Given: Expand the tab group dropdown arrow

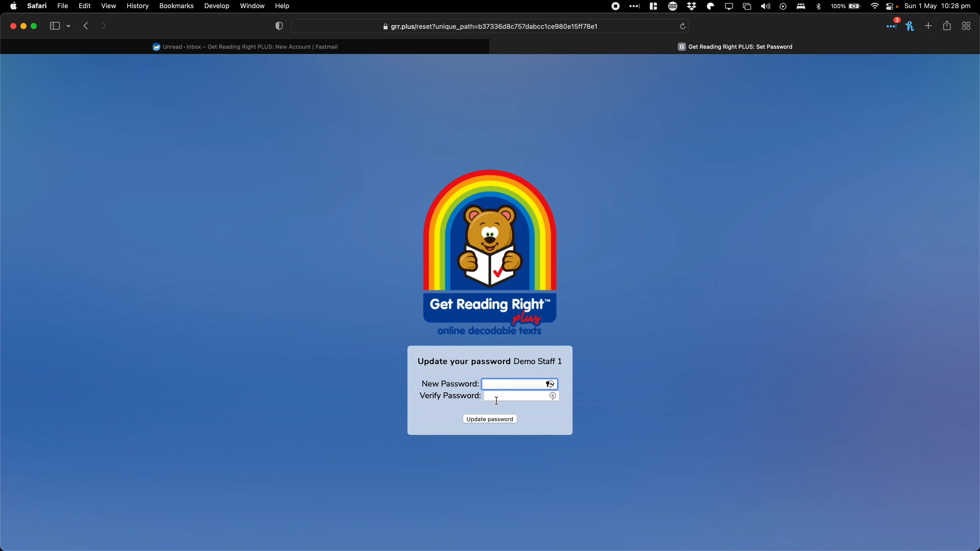Looking at the screenshot, I should tap(69, 26).
